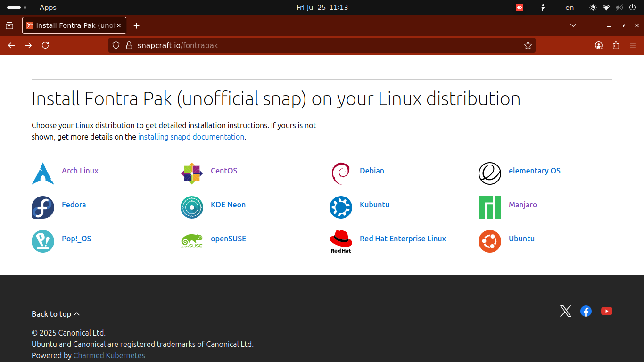The image size is (644, 362).
Task: Open the system power menu
Action: tap(633, 8)
